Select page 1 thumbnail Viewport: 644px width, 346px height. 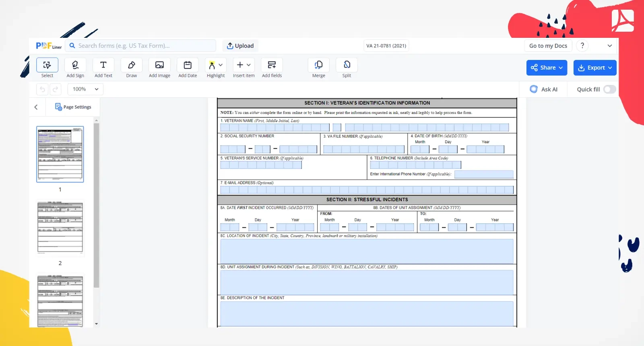(60, 154)
